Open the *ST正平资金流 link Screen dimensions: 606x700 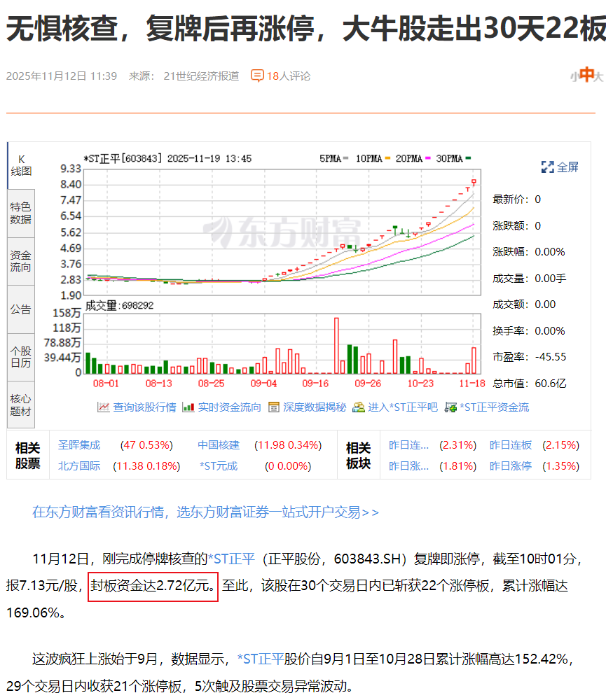[495, 407]
